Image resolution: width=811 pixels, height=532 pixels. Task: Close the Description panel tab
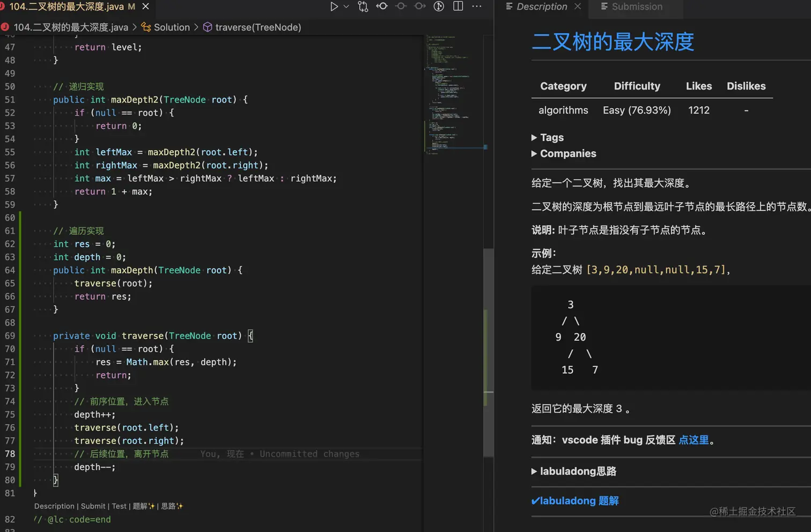(x=578, y=6)
